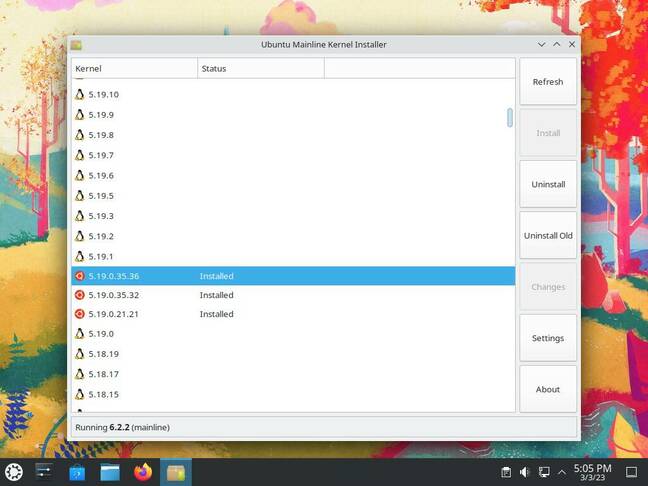The image size is (648, 486).
Task: Click the kernel installer taskbar entry
Action: click(176, 473)
